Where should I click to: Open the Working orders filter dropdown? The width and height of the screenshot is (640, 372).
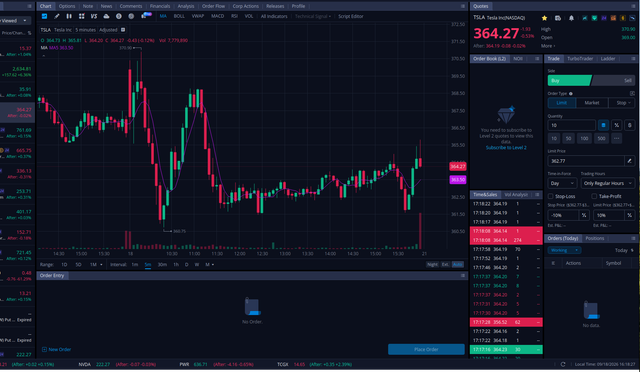tap(564, 250)
